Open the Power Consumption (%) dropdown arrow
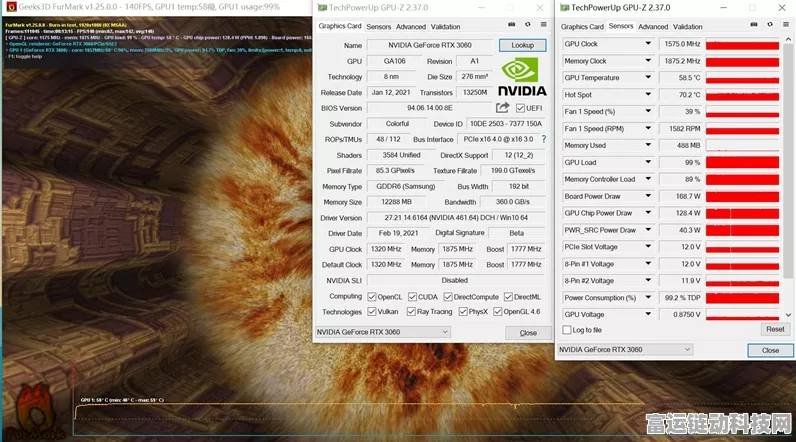 648,297
